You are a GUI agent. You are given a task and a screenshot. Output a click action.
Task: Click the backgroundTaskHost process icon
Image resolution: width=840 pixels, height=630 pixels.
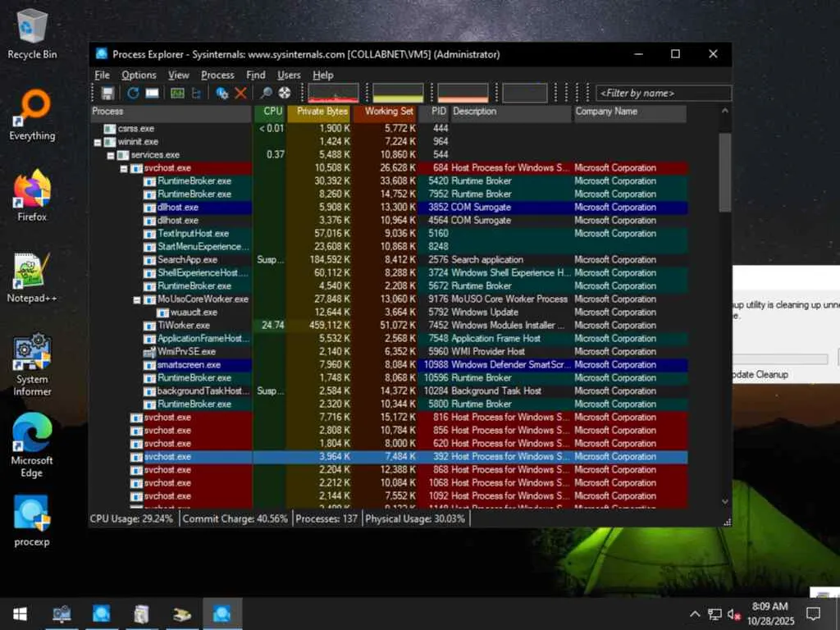(149, 391)
